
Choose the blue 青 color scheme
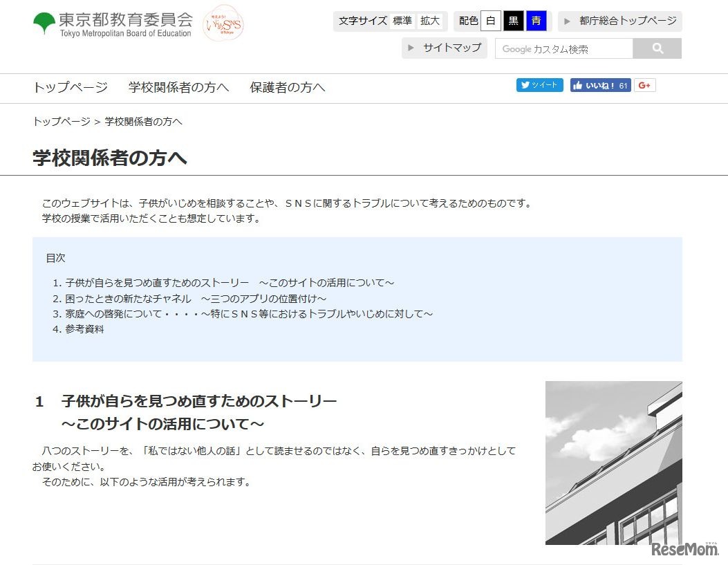(536, 21)
